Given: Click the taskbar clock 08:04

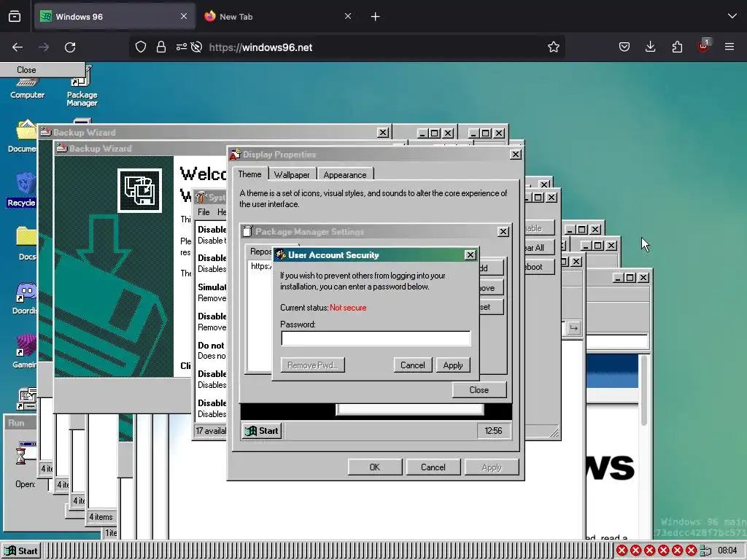Looking at the screenshot, I should pyautogui.click(x=727, y=551).
